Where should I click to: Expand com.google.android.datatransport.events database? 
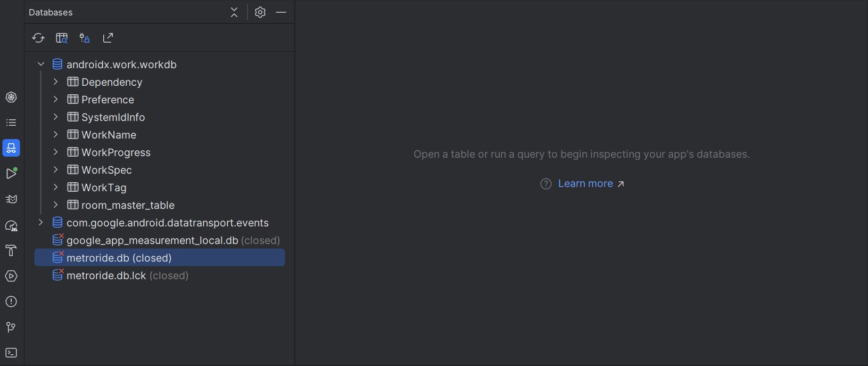point(41,222)
